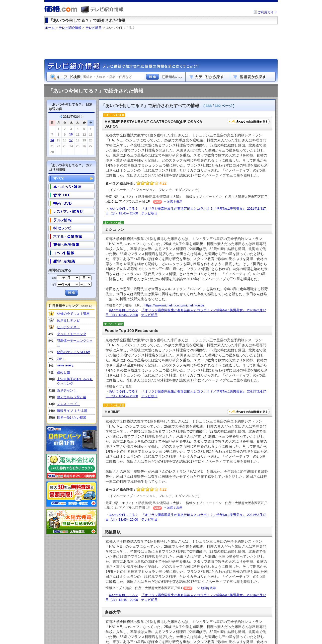
Task: Click the TV monitor icon in header
Action: [85, 10]
